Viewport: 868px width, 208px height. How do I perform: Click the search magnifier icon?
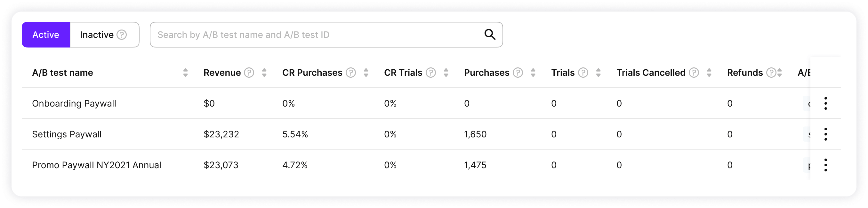click(x=490, y=34)
